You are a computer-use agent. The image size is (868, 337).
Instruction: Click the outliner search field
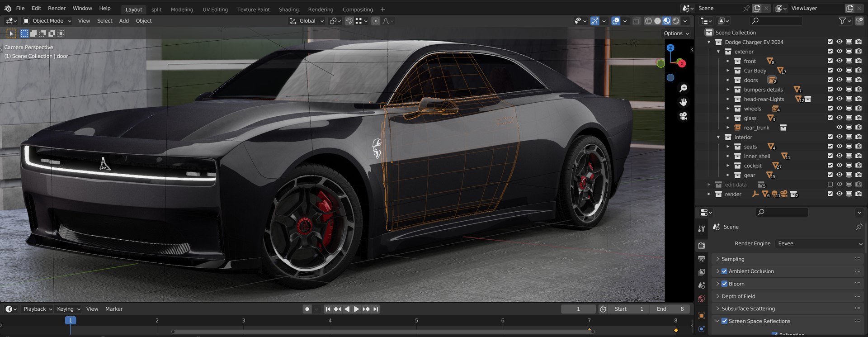point(776,21)
